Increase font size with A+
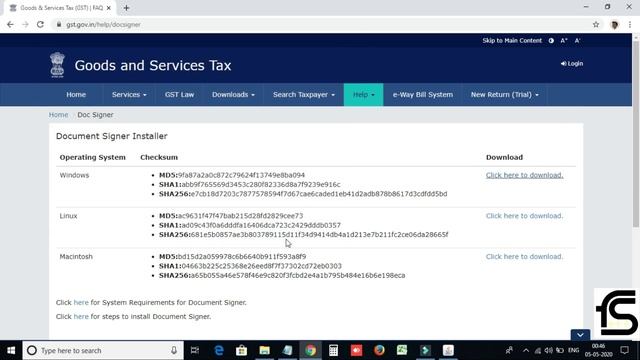Viewport: 640px width, 360px height. pyautogui.click(x=564, y=40)
